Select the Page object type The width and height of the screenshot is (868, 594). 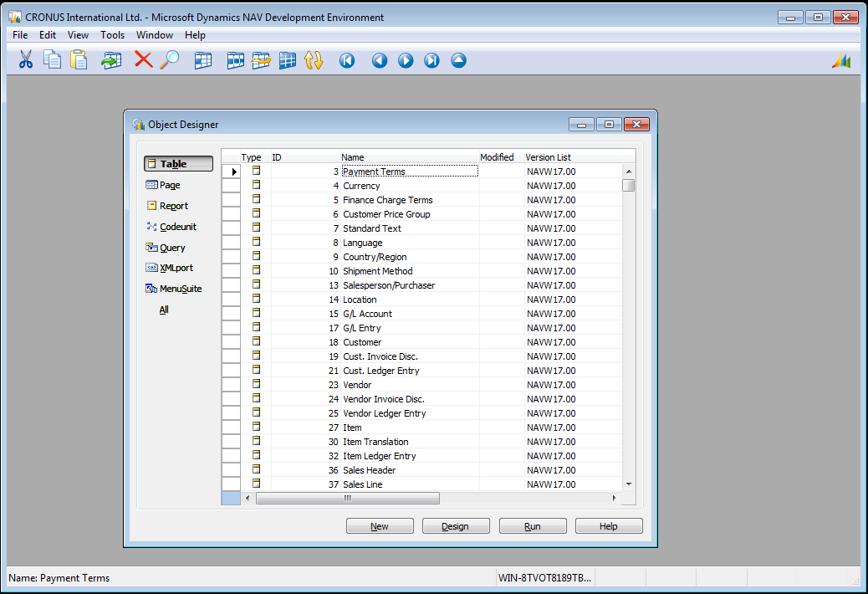[x=163, y=185]
